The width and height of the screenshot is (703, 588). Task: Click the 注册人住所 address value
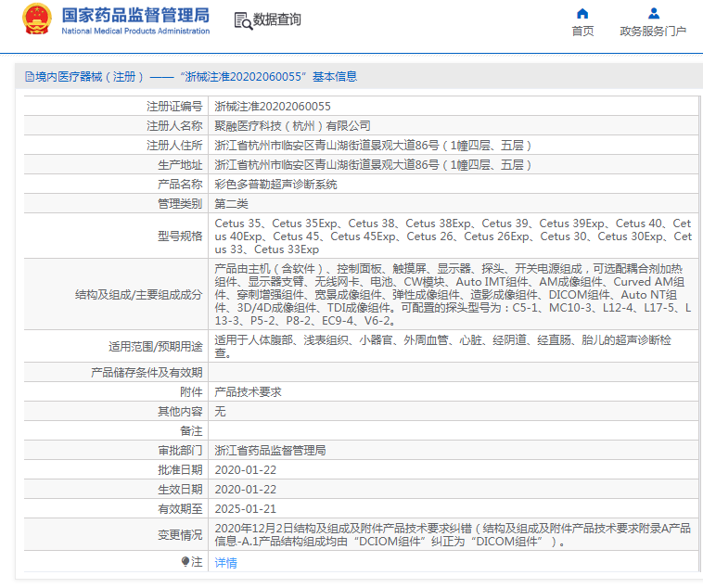point(373,146)
